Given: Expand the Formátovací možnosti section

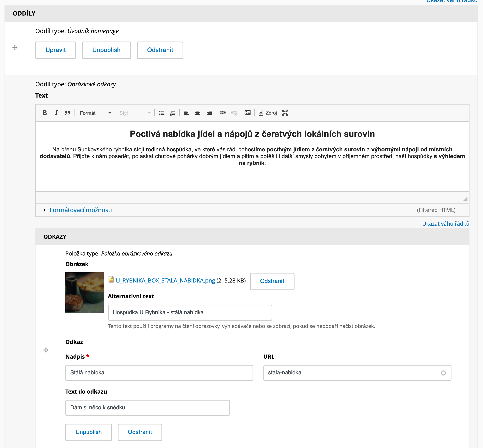Looking at the screenshot, I should pos(81,210).
